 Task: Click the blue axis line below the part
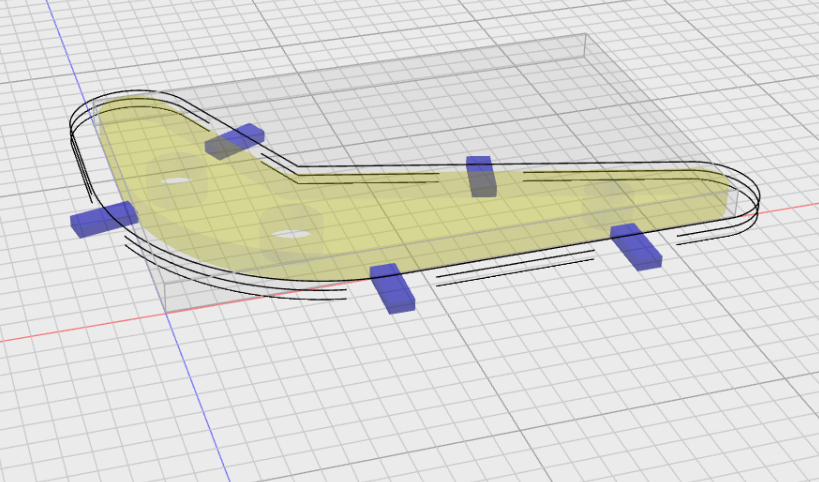point(198,397)
